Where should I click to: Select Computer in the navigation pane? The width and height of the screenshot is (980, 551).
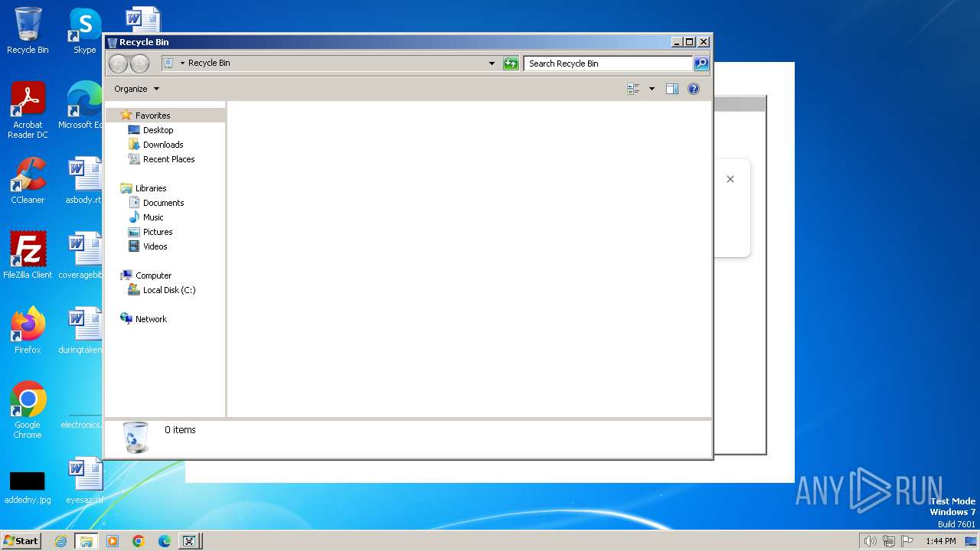(x=153, y=275)
